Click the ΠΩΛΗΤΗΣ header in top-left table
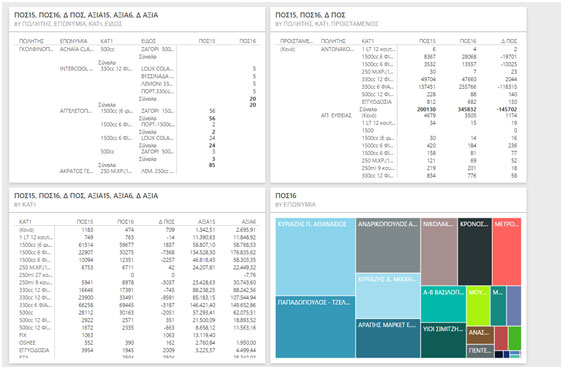The image size is (563, 369). click(31, 41)
